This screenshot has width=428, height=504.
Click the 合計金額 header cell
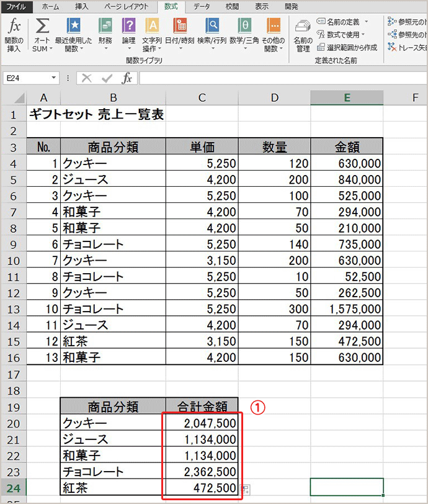[x=202, y=407]
